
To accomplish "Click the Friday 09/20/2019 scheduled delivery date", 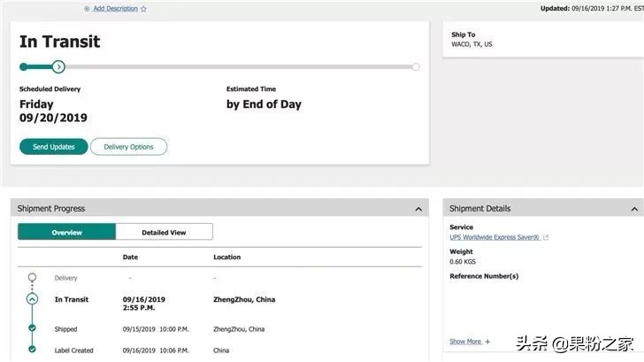I will pyautogui.click(x=53, y=111).
